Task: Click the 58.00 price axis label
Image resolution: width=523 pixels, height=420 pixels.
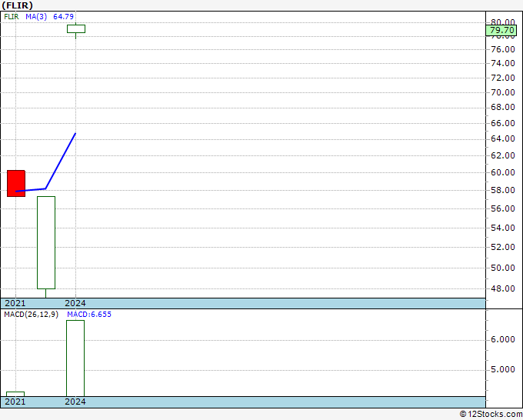Action: pos(503,190)
